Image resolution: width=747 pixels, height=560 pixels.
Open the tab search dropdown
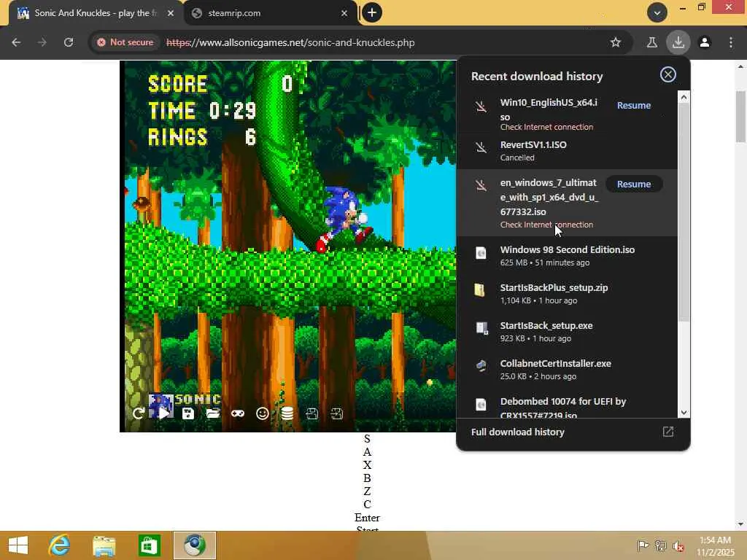click(x=657, y=12)
